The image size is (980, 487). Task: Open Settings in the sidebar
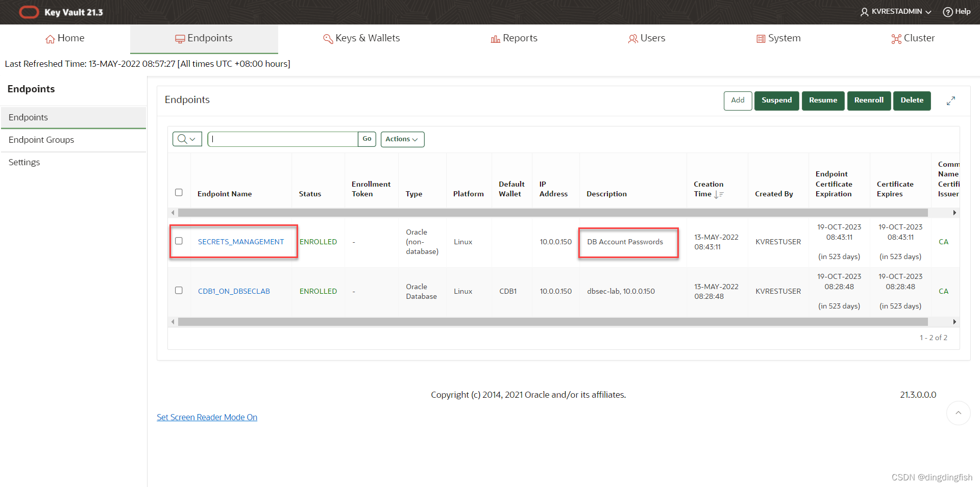tap(73, 162)
